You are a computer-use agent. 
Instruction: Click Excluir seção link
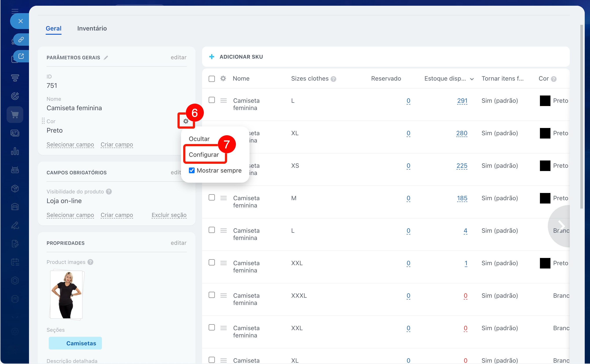[169, 215]
